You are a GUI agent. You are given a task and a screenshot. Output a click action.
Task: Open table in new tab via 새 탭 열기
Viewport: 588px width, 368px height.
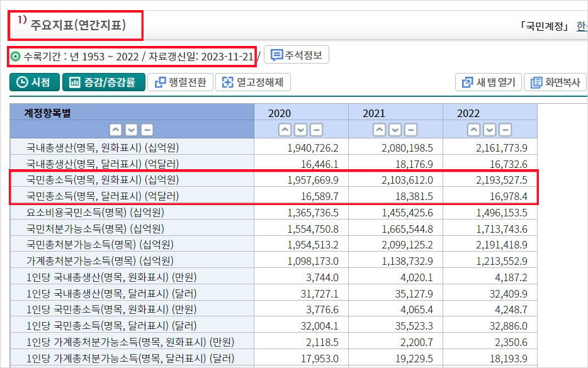click(489, 82)
